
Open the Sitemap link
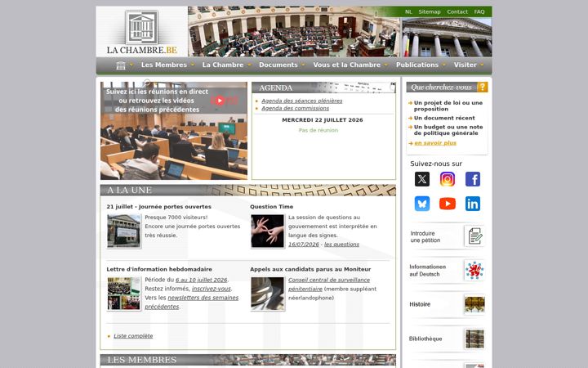point(430,11)
